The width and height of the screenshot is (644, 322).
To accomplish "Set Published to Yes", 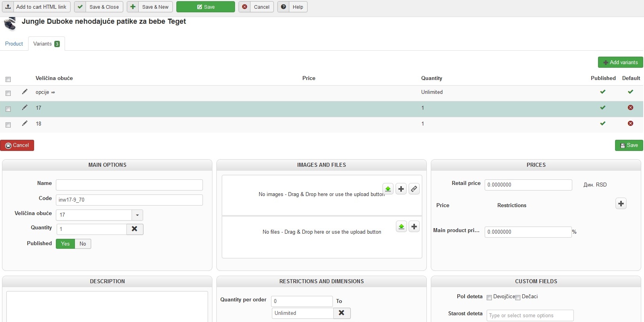I will tap(65, 244).
